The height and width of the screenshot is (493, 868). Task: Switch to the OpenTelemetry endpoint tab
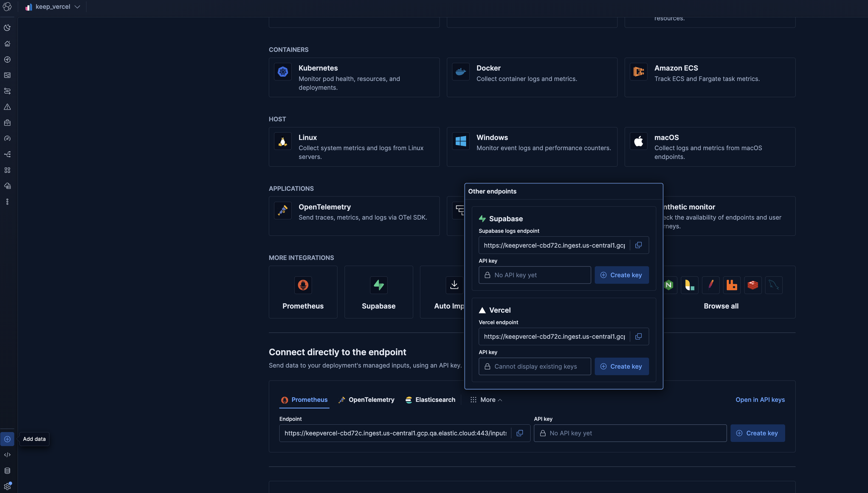[367, 400]
